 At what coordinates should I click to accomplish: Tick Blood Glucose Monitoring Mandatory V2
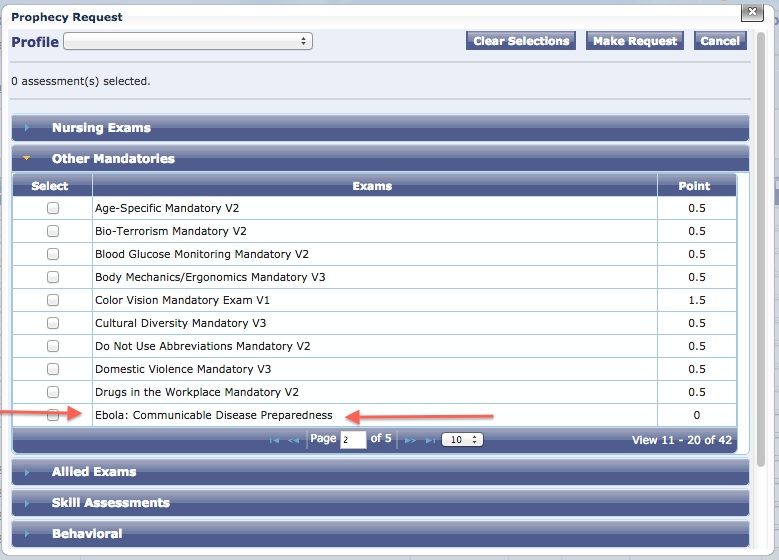(x=53, y=254)
